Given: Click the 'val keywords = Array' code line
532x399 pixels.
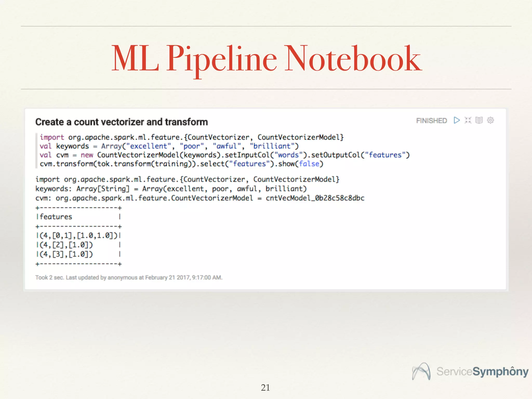Looking at the screenshot, I should pyautogui.click(x=169, y=146).
